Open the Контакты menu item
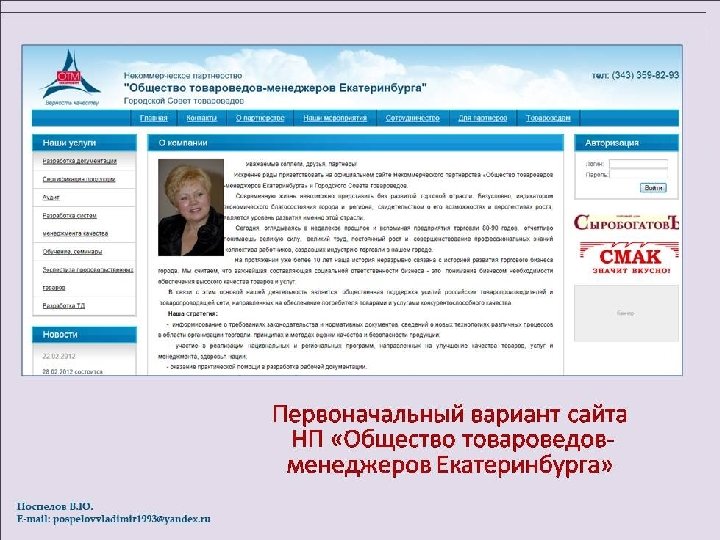 202,118
